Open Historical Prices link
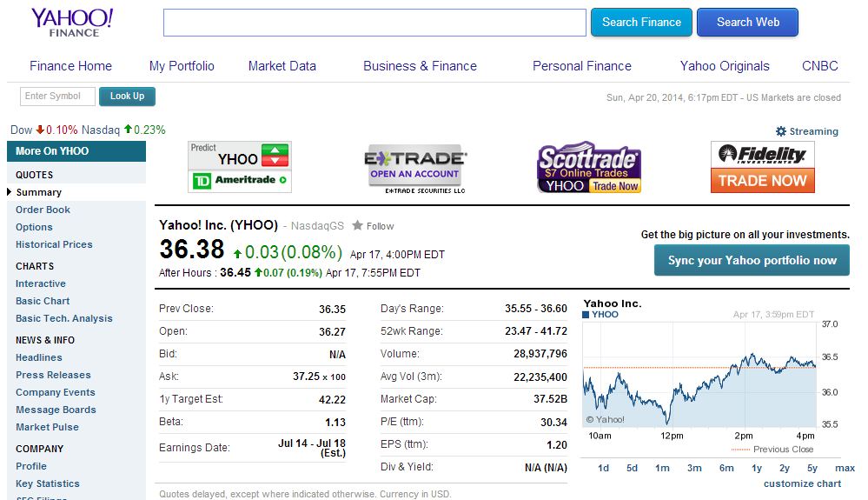The height and width of the screenshot is (500, 868). click(54, 244)
